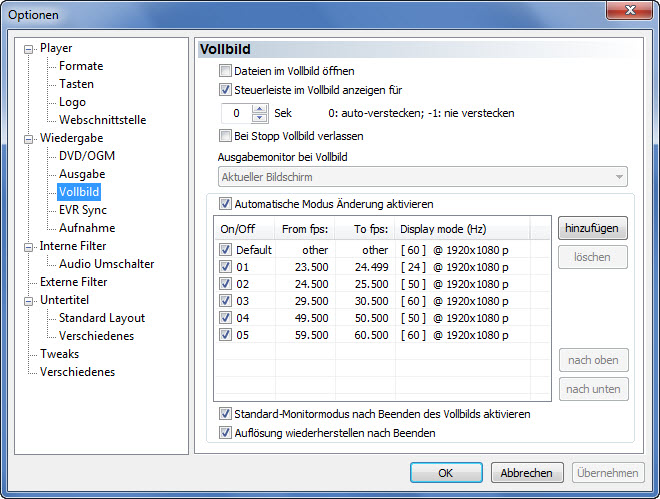Click the Abbrechen button
The width and height of the screenshot is (660, 499).
pyautogui.click(x=527, y=473)
